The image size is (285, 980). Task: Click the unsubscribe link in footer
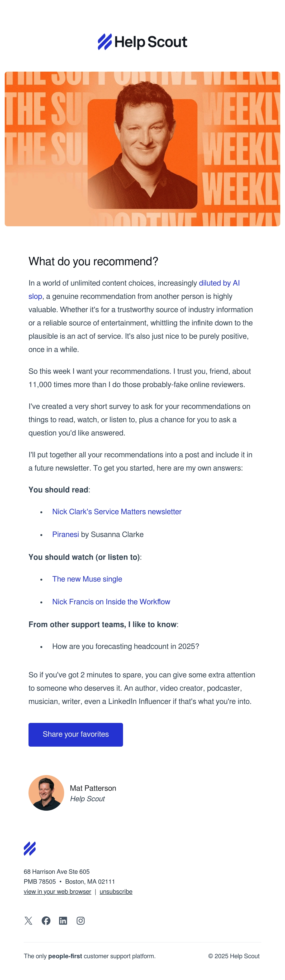(116, 891)
